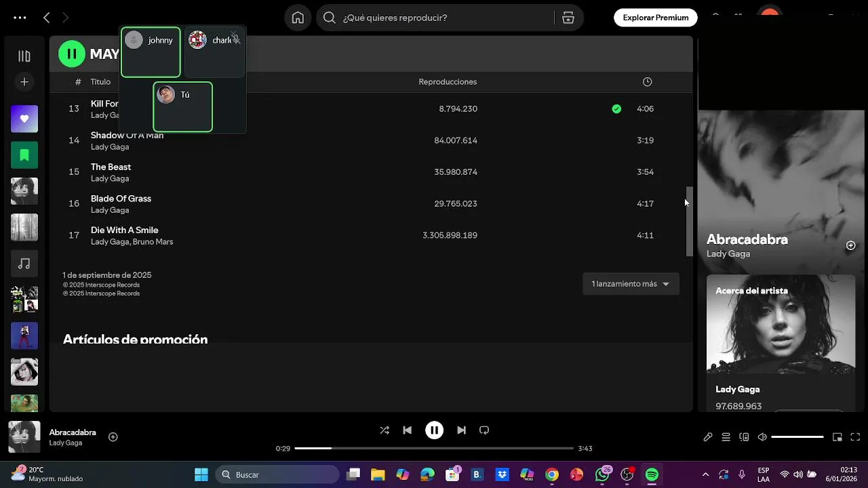Image resolution: width=868 pixels, height=488 pixels.
Task: Click the saved checkmark on track 13
Action: (x=616, y=108)
